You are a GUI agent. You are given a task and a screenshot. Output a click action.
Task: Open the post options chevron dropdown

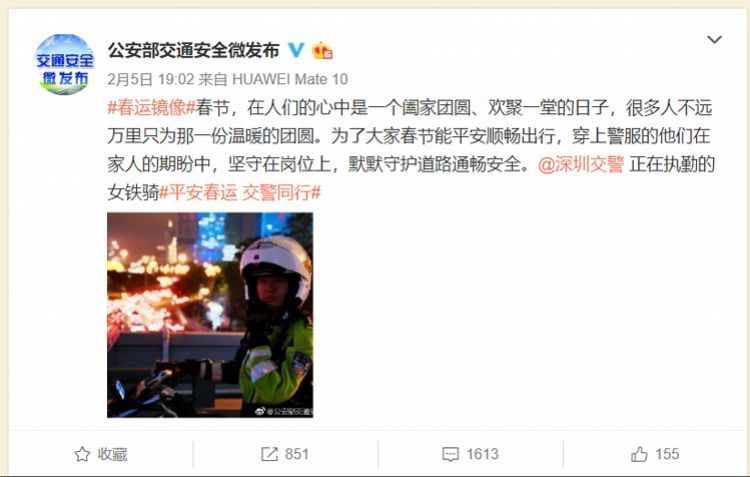714,40
